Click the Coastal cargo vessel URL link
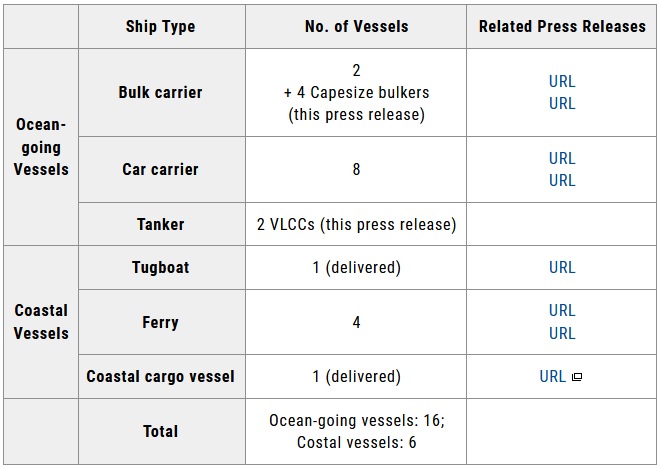 pyautogui.click(x=552, y=377)
